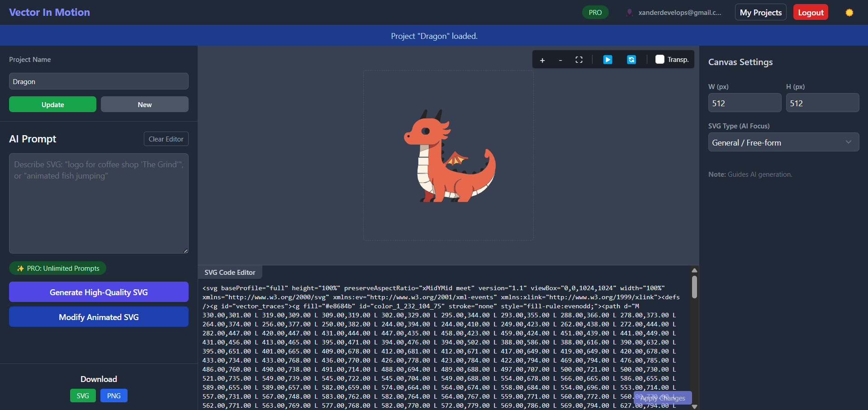Click the Vector In Motion logo
Image resolution: width=868 pixels, height=410 pixels.
coord(50,12)
